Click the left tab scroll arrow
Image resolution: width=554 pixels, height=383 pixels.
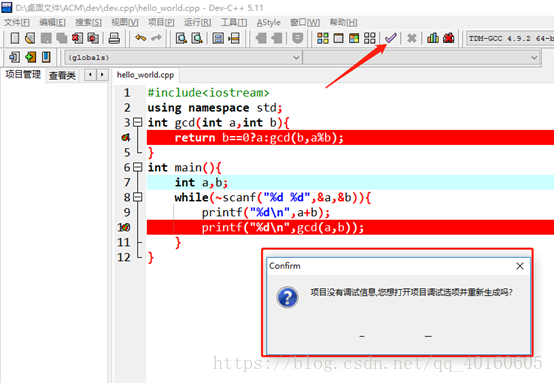pos(91,75)
